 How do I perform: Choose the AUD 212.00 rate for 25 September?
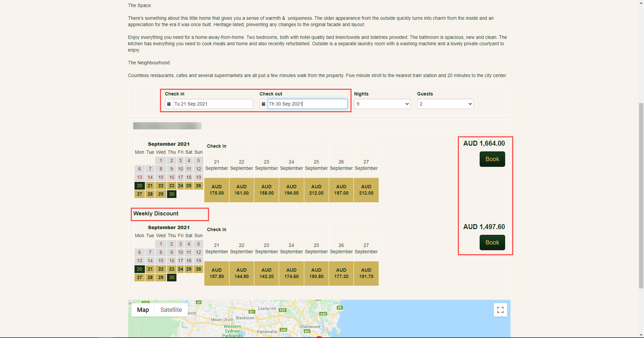tap(316, 190)
